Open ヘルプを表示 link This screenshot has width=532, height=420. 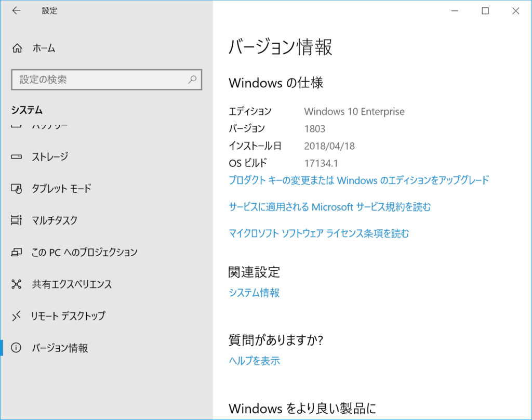coord(255,361)
